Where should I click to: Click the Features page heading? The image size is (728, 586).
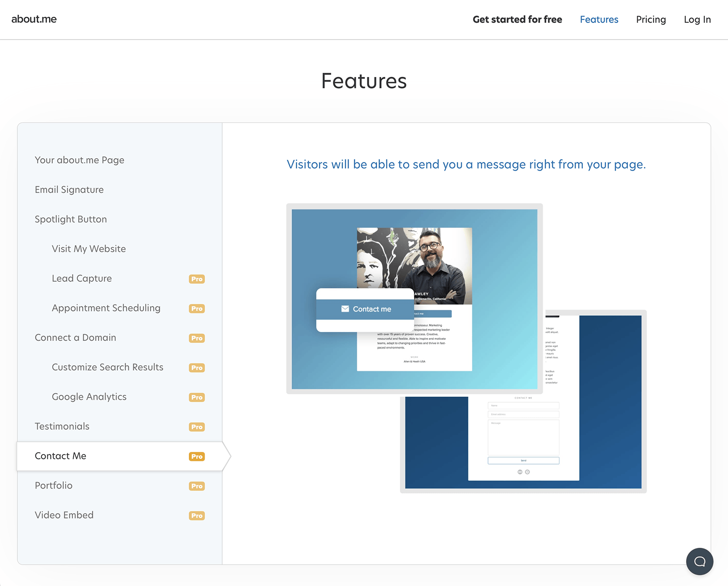pyautogui.click(x=364, y=81)
